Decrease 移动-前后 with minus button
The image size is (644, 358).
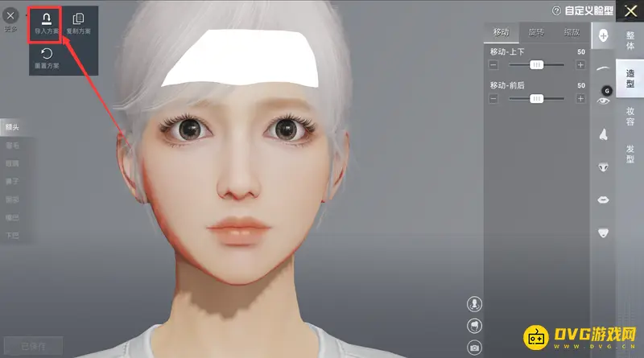coord(493,98)
